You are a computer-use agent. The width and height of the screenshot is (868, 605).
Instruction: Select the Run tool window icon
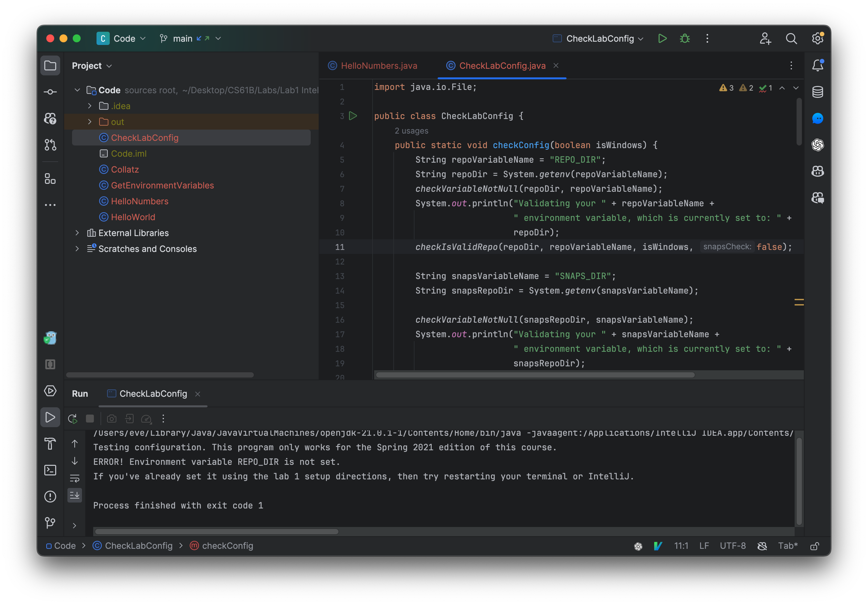pyautogui.click(x=50, y=418)
